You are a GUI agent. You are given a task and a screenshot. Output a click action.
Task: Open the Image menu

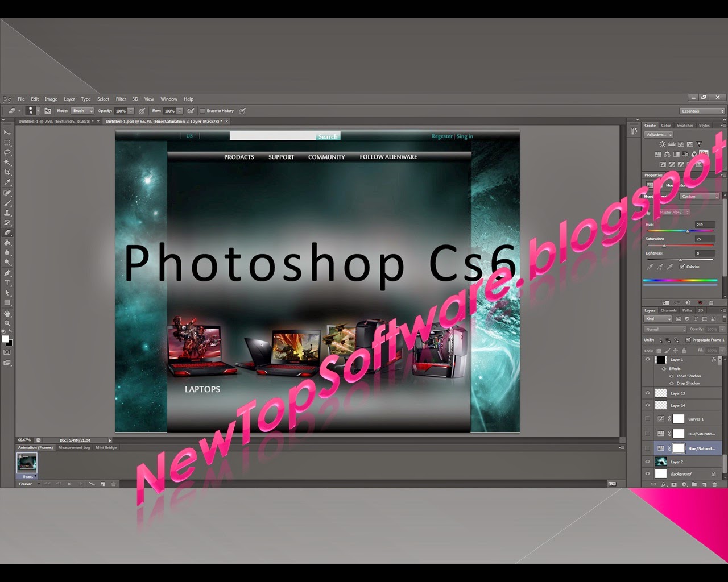click(51, 99)
